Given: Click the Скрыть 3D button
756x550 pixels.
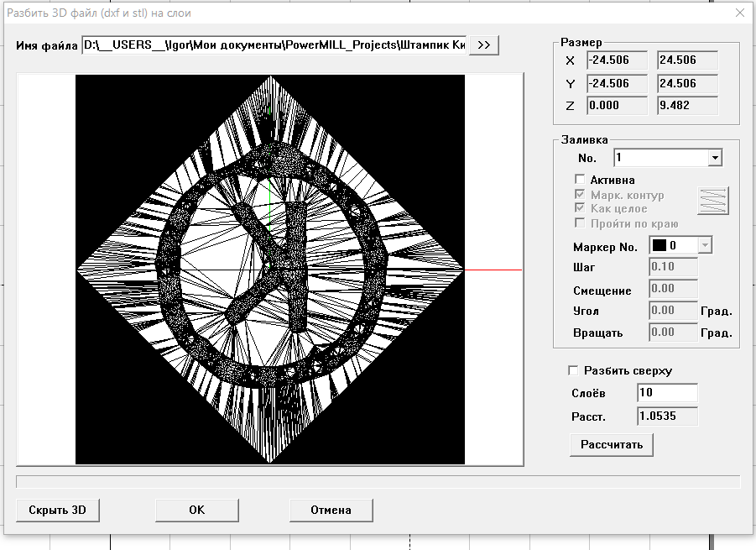Looking at the screenshot, I should pyautogui.click(x=58, y=510).
